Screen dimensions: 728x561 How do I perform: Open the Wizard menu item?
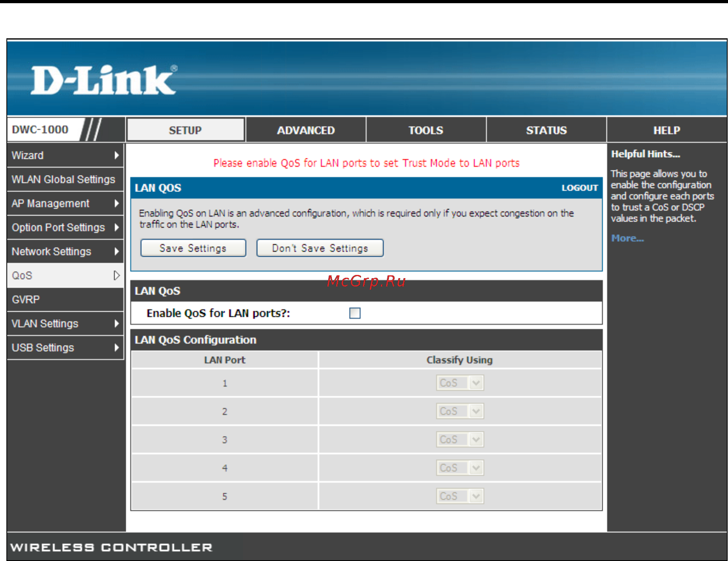(x=65, y=155)
